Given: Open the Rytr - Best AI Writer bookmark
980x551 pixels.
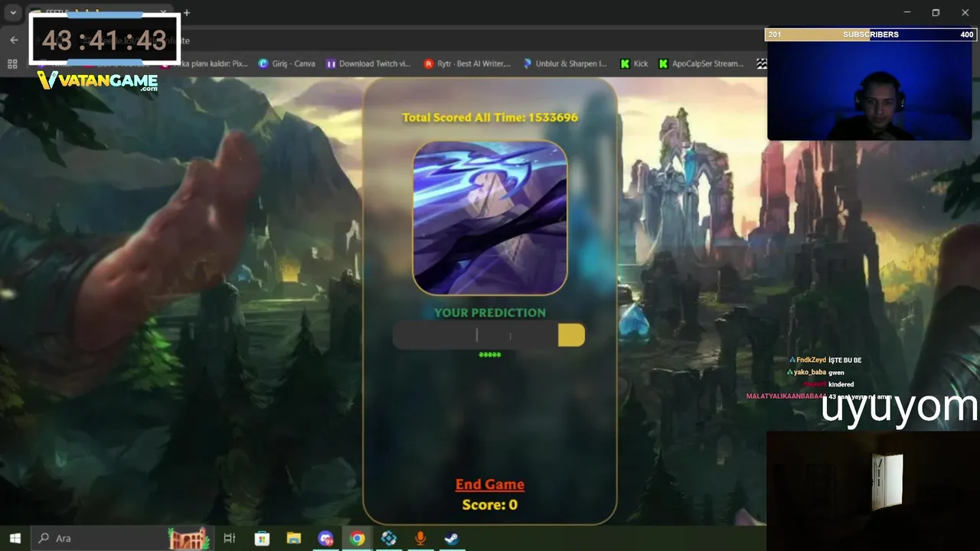Looking at the screenshot, I should [467, 64].
